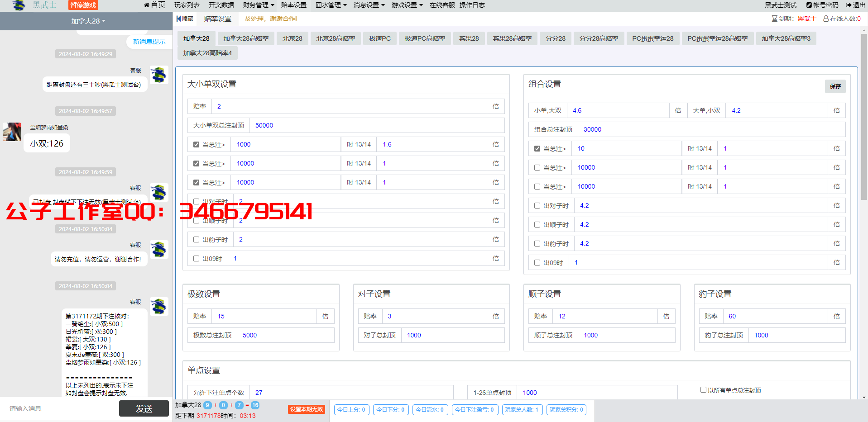Image resolution: width=868 pixels, height=422 pixels.
Task: Open 操作日志 menu item
Action: 472,5
